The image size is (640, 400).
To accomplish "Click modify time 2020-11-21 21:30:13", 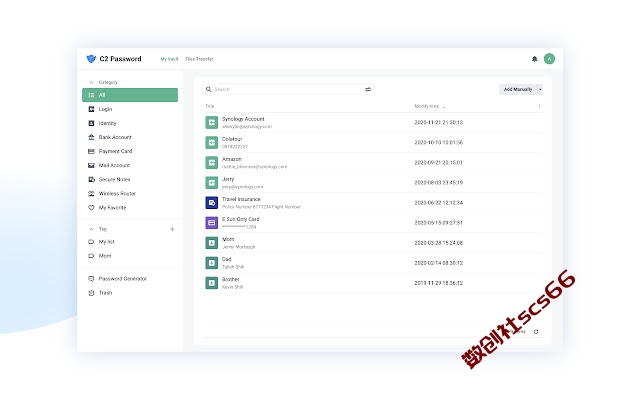I will click(x=439, y=122).
